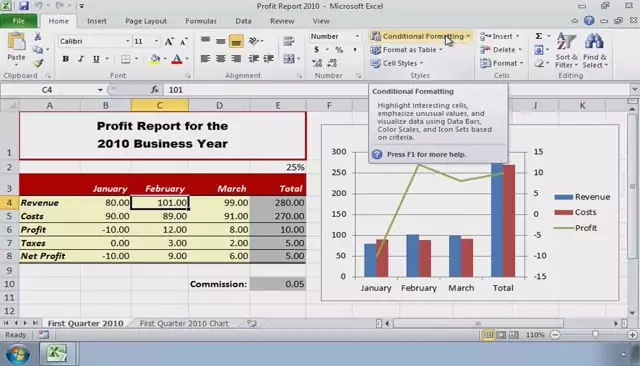Apply Comma Style format
Viewport: 640px width, 366px height.
355,50
